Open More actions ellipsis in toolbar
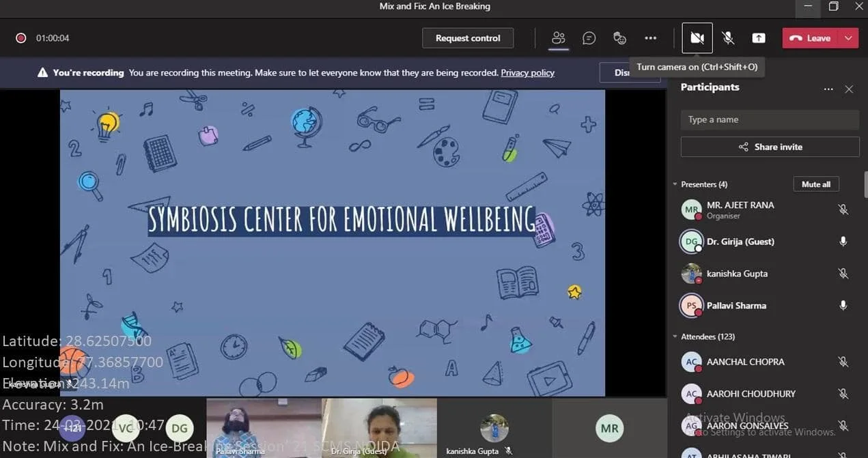The width and height of the screenshot is (868, 458). pyautogui.click(x=650, y=38)
